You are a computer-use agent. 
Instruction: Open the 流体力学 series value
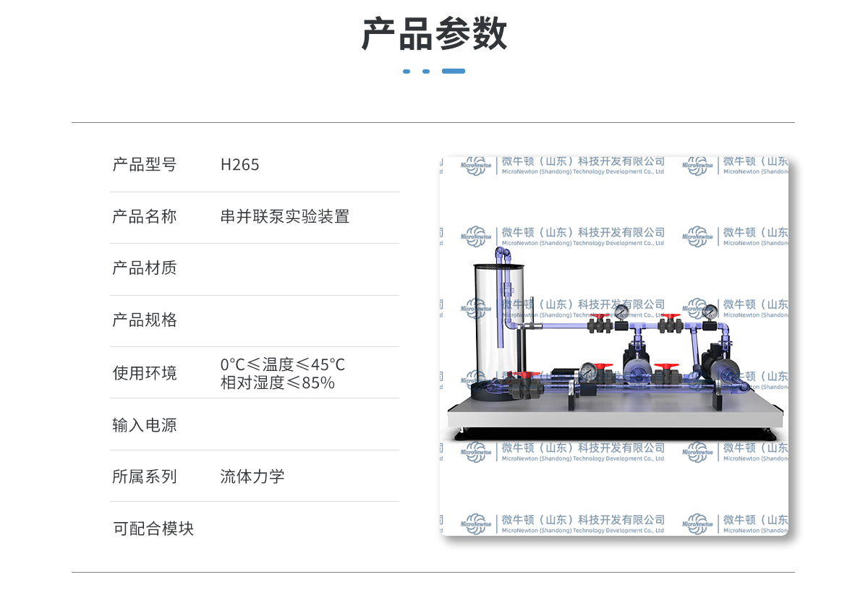(x=252, y=477)
